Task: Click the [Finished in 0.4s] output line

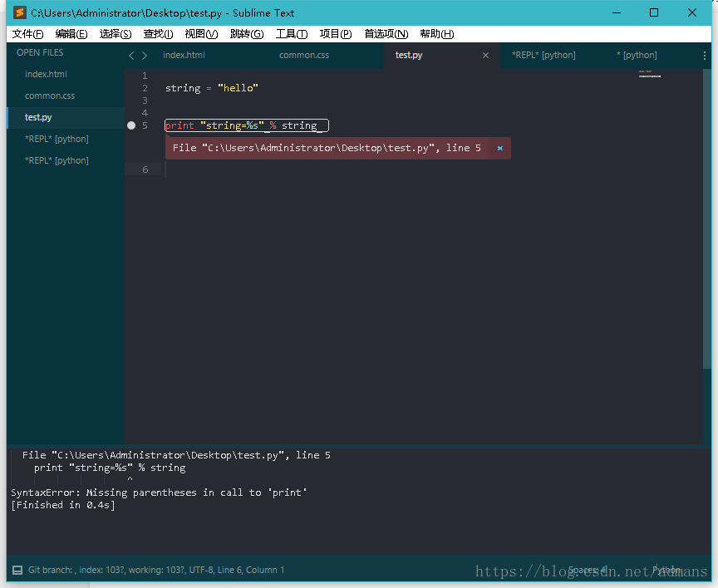Action: [x=62, y=505]
